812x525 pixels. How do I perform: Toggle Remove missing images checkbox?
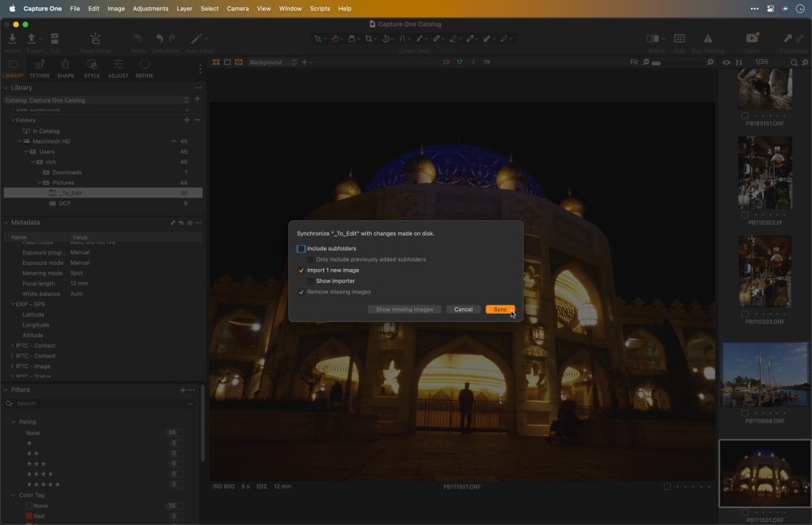(301, 292)
